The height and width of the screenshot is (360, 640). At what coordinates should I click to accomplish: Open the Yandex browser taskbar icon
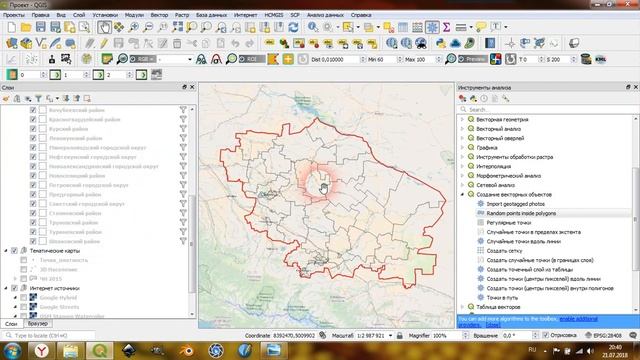coord(41,351)
